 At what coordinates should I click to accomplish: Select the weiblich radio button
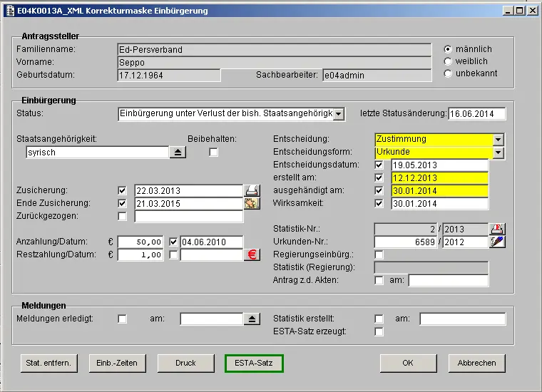click(x=448, y=61)
